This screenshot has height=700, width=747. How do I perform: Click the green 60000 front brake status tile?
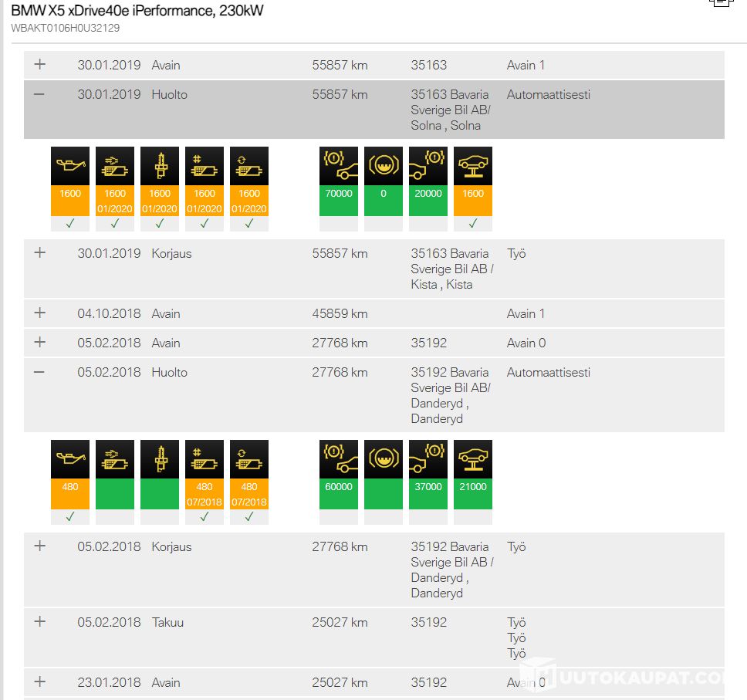click(x=339, y=494)
